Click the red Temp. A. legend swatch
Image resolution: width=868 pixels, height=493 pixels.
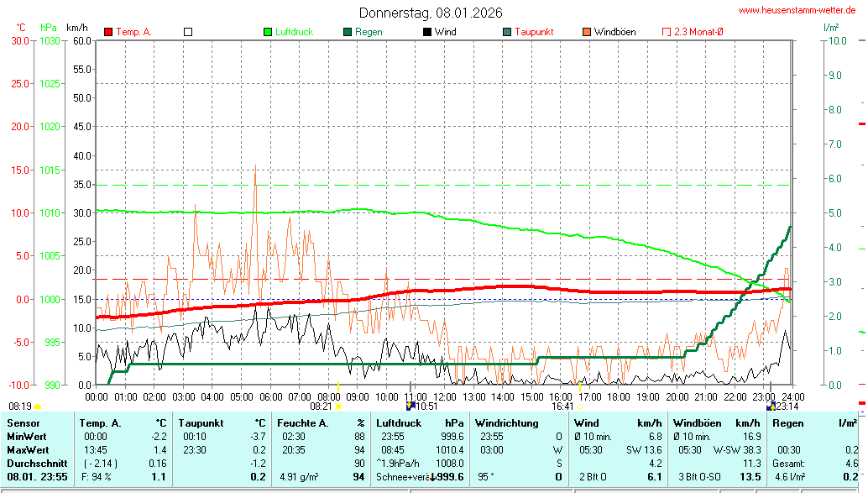(x=108, y=32)
